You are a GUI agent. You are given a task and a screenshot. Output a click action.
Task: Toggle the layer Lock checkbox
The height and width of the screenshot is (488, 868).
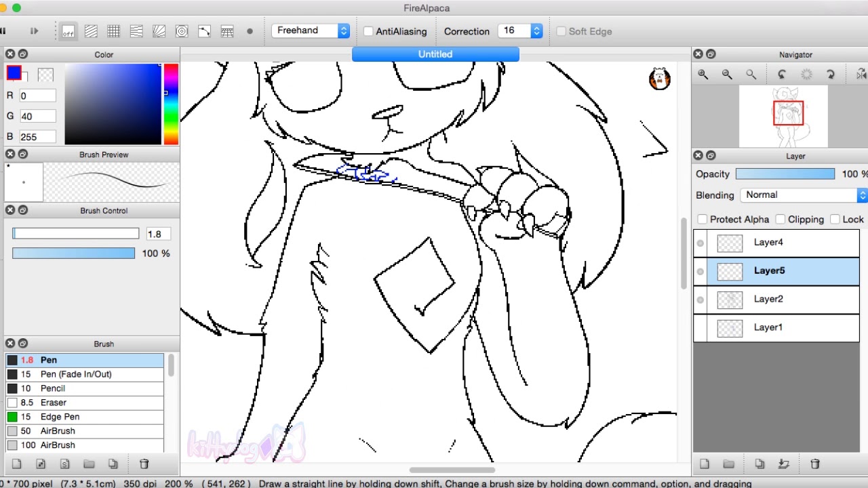coord(835,220)
